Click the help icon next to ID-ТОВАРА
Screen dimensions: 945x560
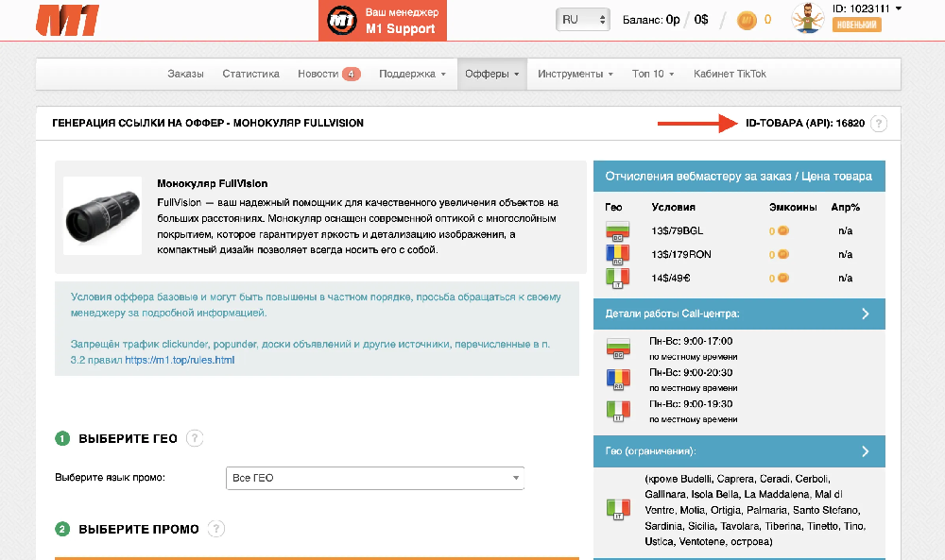pos(879,124)
